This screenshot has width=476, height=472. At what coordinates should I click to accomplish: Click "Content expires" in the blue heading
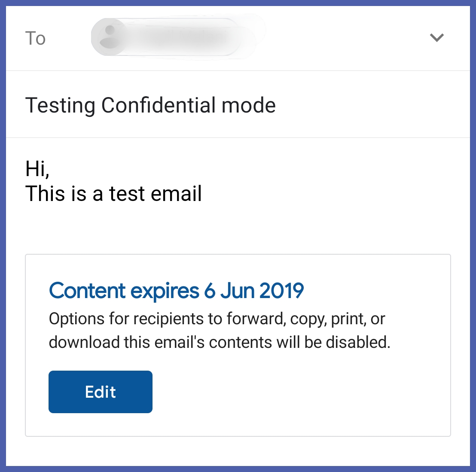coord(124,291)
